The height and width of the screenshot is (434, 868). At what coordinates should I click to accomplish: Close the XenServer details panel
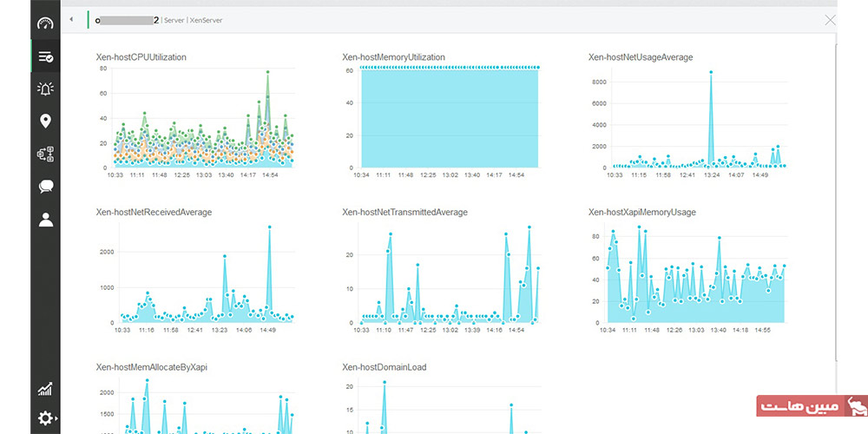point(830,21)
